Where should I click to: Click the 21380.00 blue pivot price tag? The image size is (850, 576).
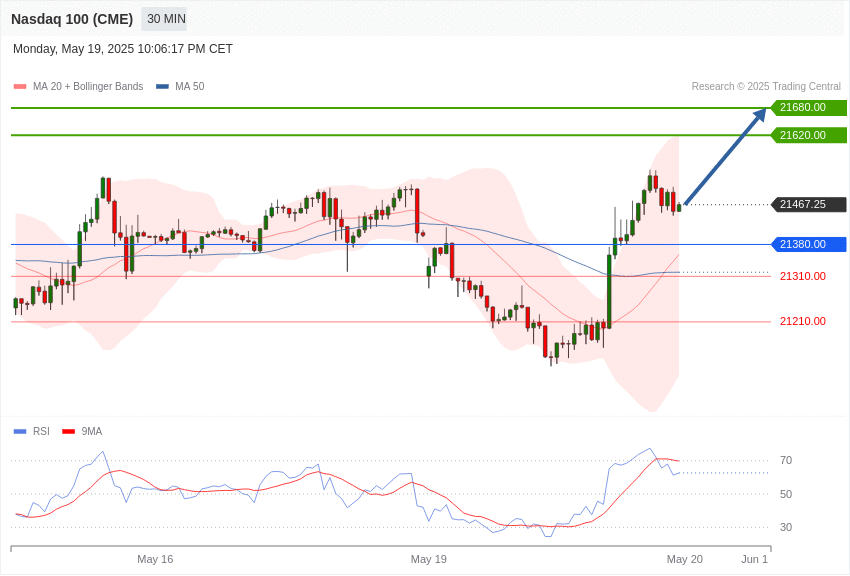[x=809, y=244]
